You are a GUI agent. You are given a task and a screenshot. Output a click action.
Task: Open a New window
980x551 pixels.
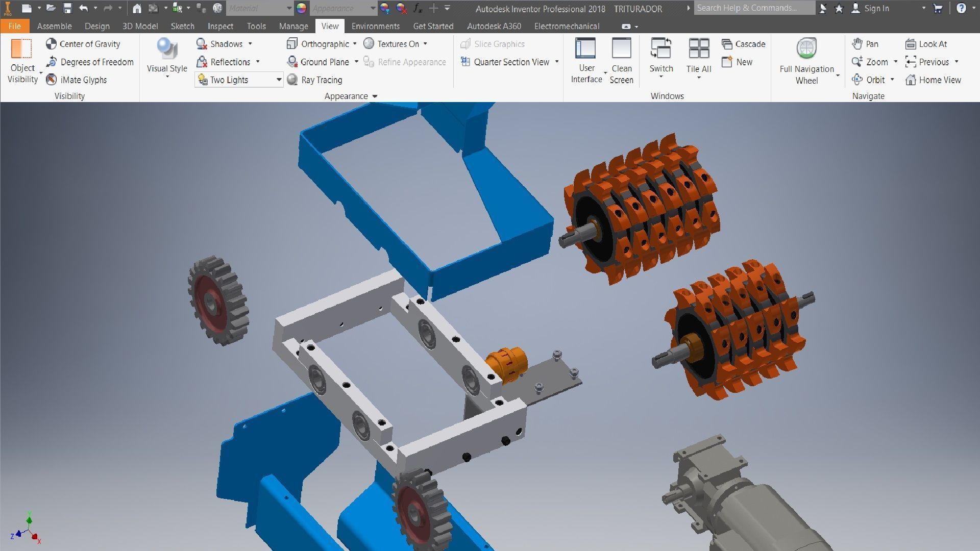(x=737, y=62)
